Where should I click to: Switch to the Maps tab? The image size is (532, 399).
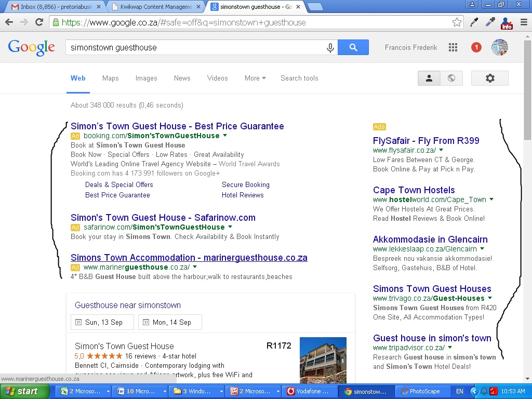click(x=111, y=78)
